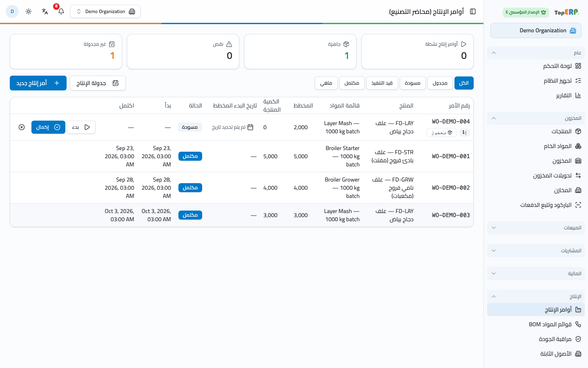
Task: Open جدولة الإنتاج scheduling
Action: tap(98, 83)
